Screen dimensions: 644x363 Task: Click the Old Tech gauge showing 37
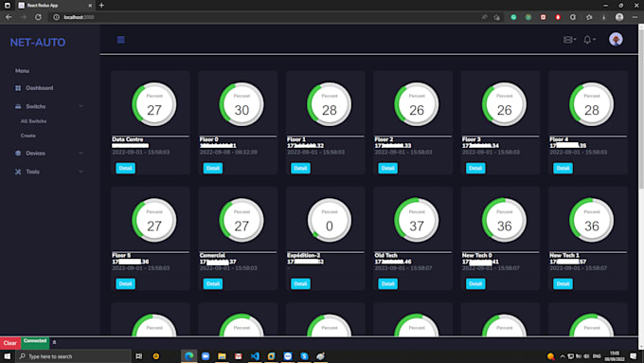coord(417,220)
